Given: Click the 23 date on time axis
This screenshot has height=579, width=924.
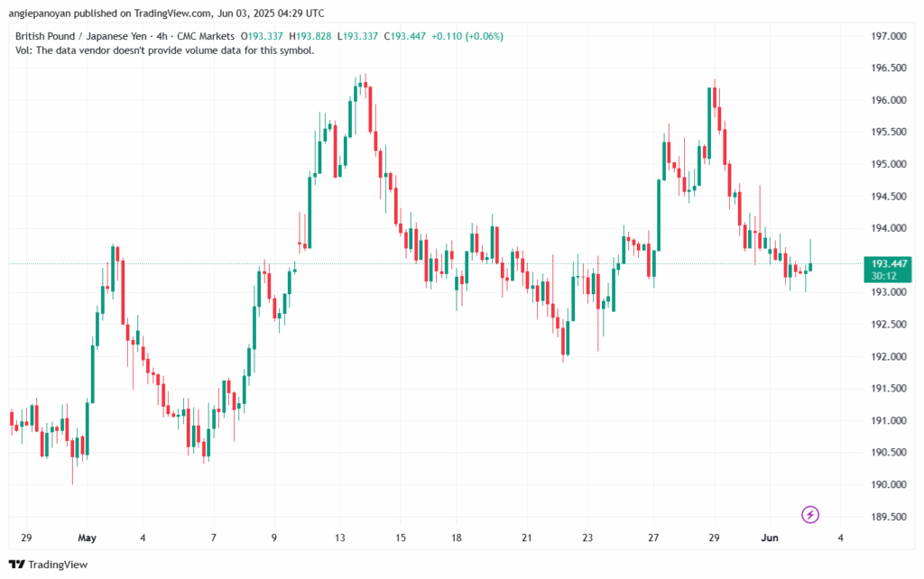Looking at the screenshot, I should click(587, 538).
